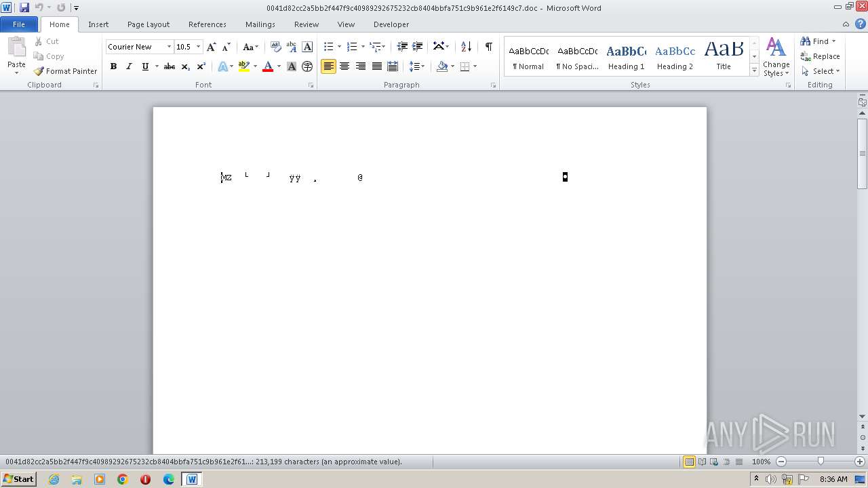
Task: Toggle Bold formatting
Action: (x=113, y=66)
